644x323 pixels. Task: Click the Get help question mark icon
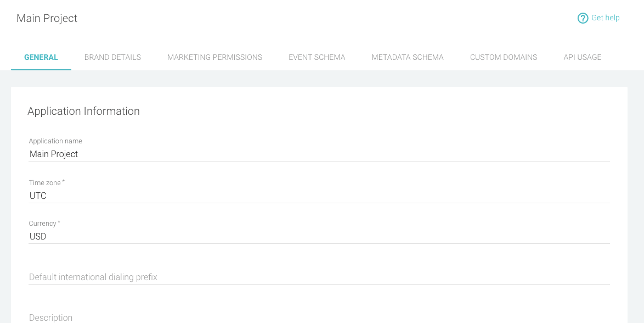[x=583, y=18]
